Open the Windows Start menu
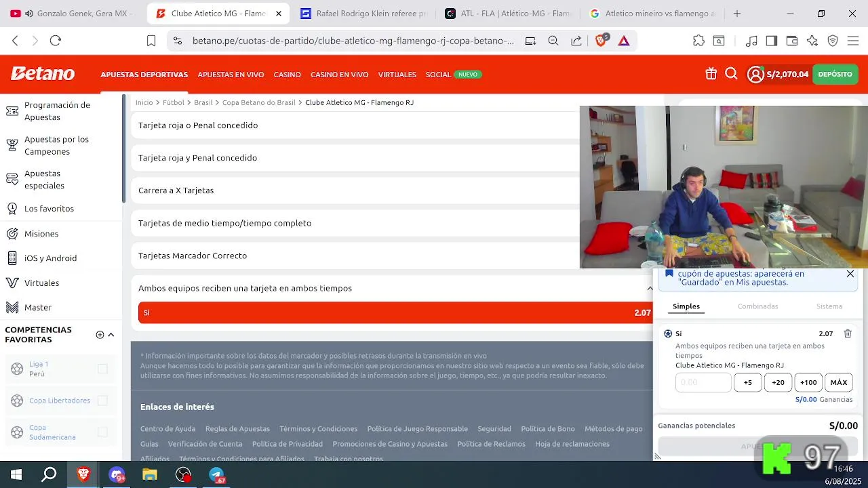Image resolution: width=868 pixels, height=488 pixels. [x=16, y=474]
